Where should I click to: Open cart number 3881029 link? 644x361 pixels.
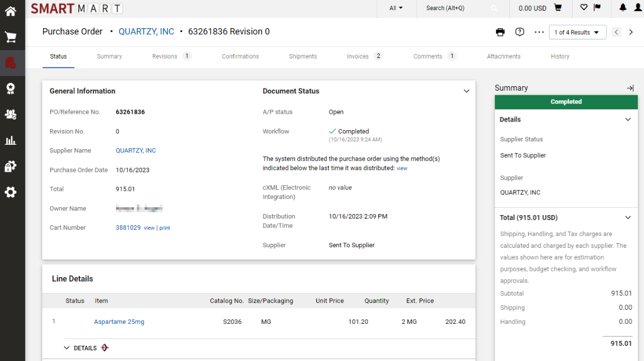[128, 228]
